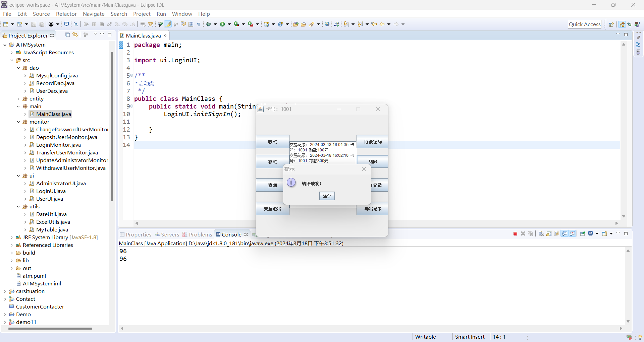Collapse the ATMSystem project node

tap(5, 45)
